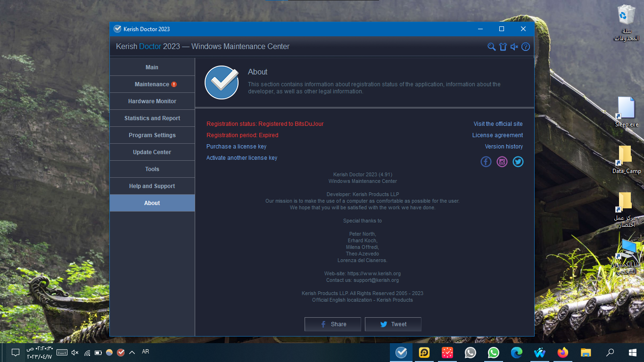This screenshot has width=644, height=362.
Task: Click the support@kerish.org contact text
Action: (x=376, y=280)
